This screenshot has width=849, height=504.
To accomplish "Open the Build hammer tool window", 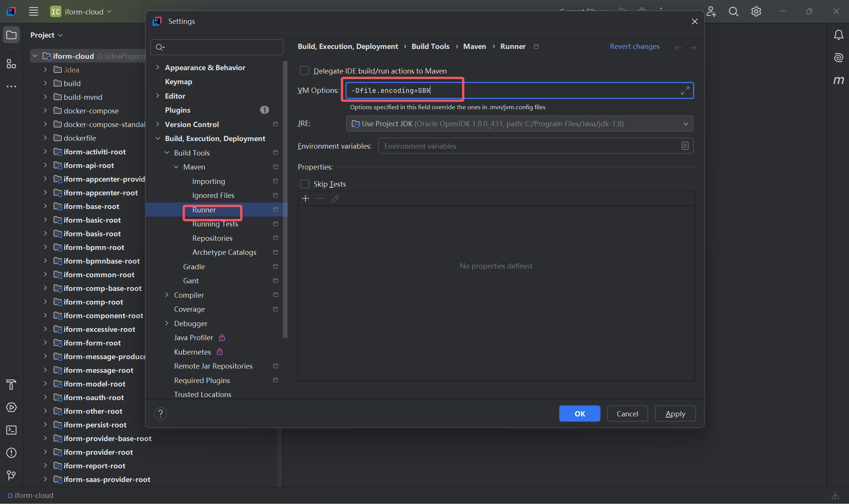I will point(11,385).
